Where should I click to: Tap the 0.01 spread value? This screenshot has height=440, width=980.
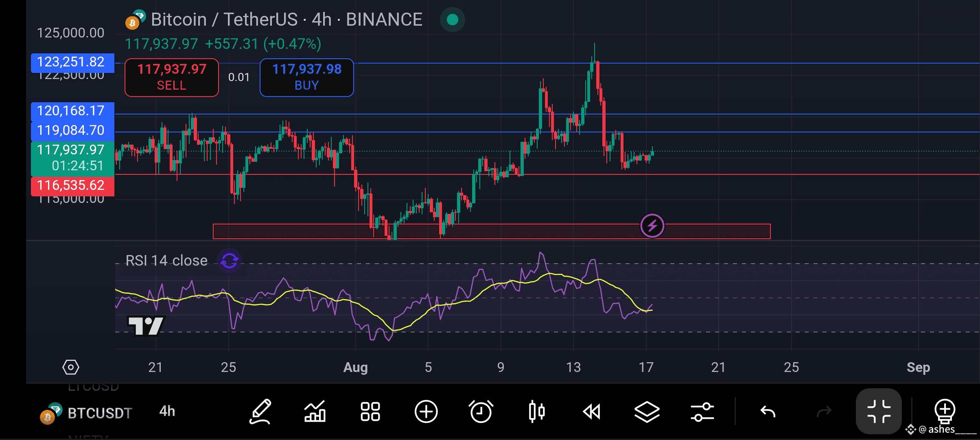(x=239, y=77)
